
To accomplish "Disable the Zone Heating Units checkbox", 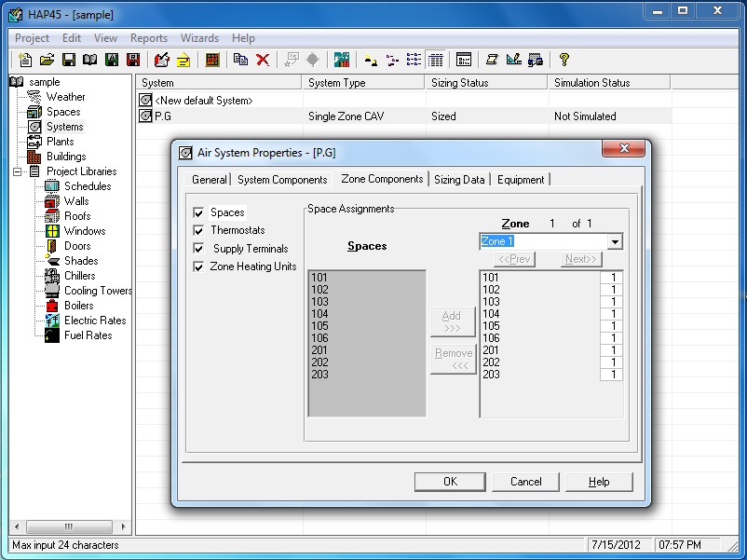I will (x=198, y=266).
